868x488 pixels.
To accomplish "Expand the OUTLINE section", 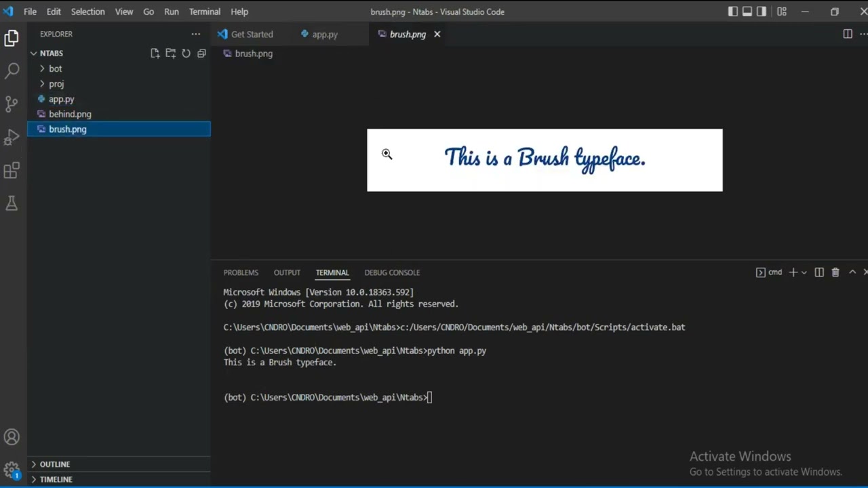I will click(119, 464).
